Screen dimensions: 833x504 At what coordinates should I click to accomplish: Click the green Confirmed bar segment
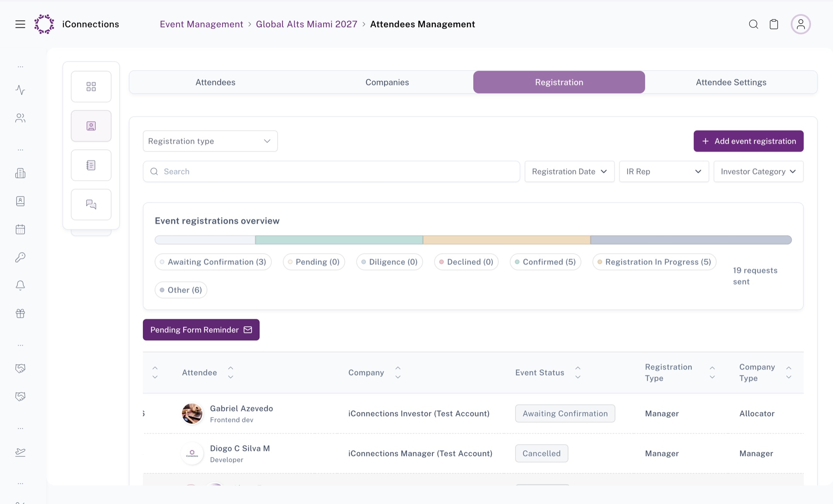click(x=339, y=240)
